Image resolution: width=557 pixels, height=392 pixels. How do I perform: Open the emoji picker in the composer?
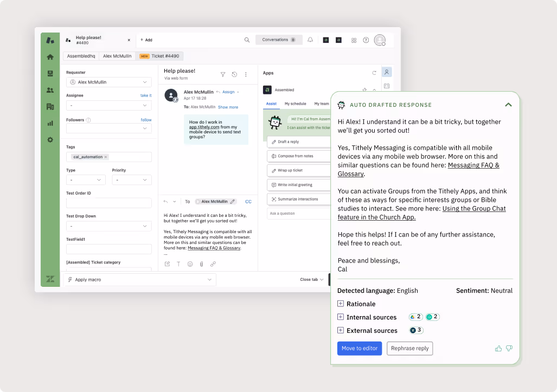tap(190, 264)
